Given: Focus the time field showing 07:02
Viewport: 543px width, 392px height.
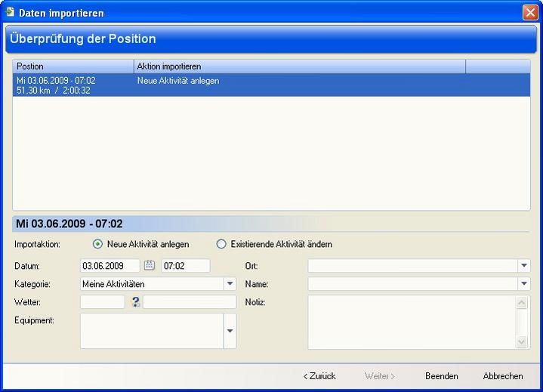Looking at the screenshot, I should [x=185, y=266].
